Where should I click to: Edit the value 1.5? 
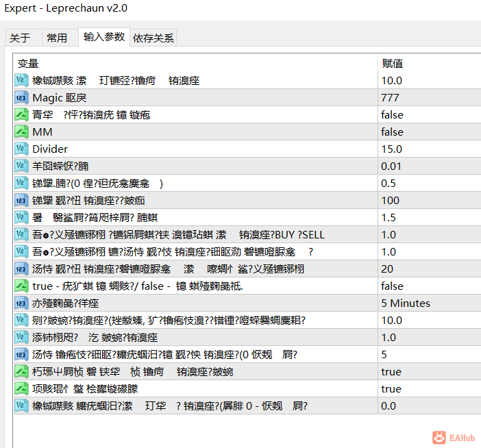tap(388, 218)
